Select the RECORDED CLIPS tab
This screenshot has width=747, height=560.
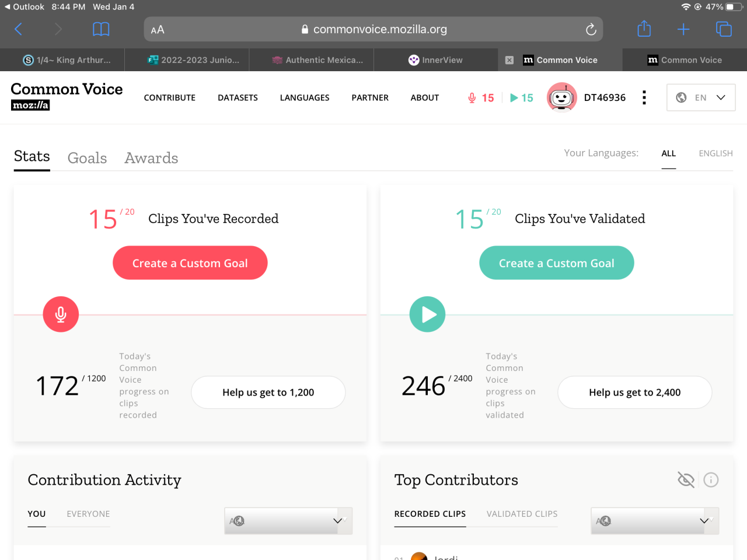pos(430,514)
